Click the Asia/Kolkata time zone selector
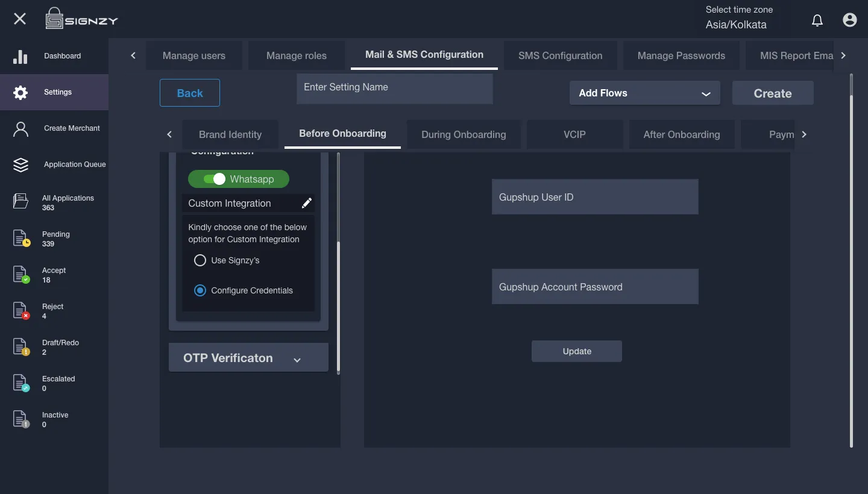 point(737,25)
